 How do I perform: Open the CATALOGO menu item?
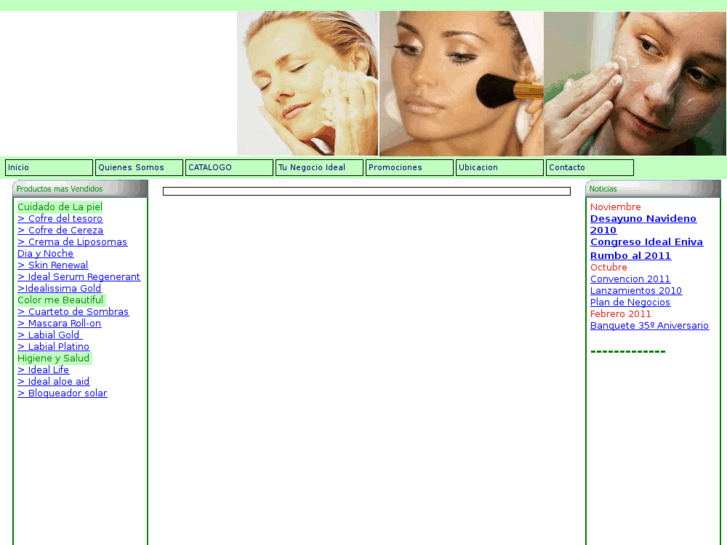click(x=229, y=167)
